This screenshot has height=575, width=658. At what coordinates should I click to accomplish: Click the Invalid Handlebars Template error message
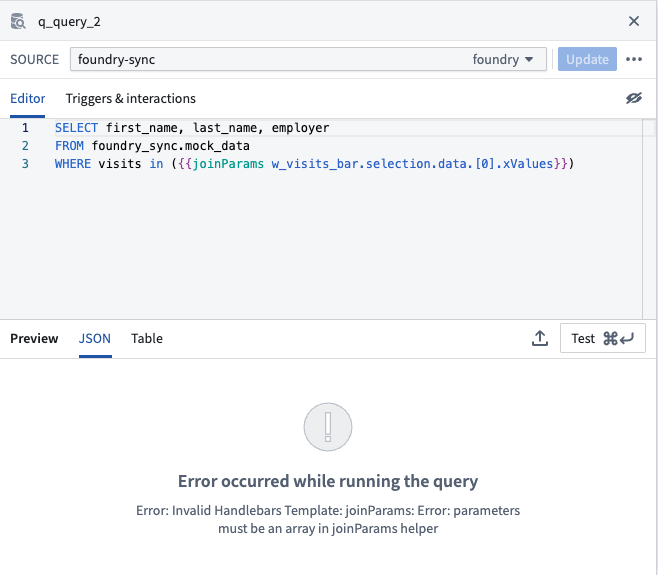(x=328, y=519)
